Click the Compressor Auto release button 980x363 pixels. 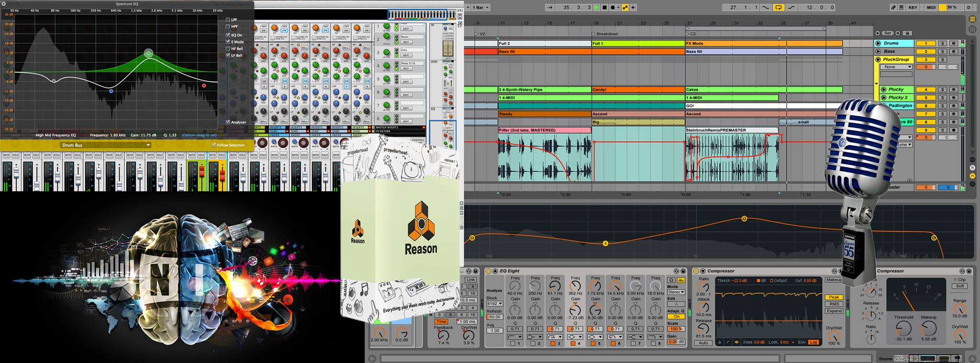[703, 343]
